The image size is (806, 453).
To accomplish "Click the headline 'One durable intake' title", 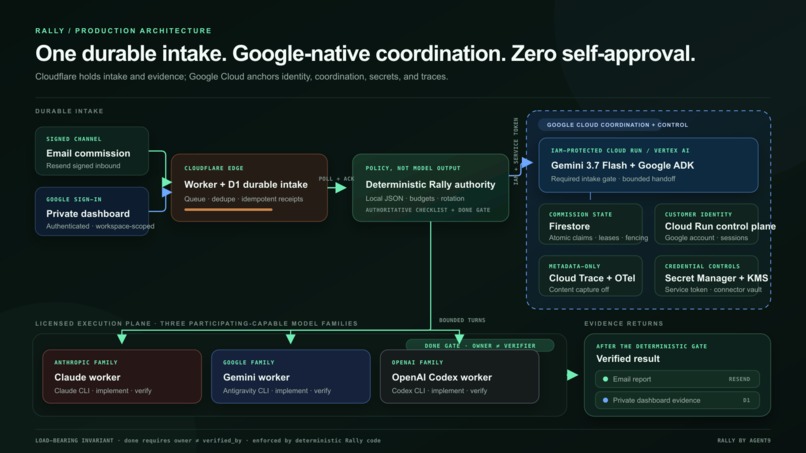I will (365, 53).
